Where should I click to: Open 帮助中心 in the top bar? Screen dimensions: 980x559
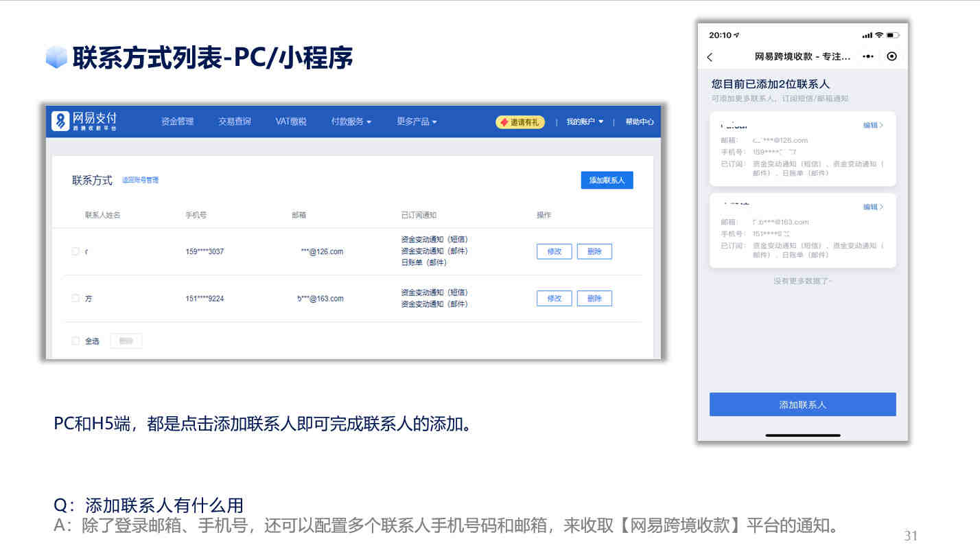click(x=640, y=122)
